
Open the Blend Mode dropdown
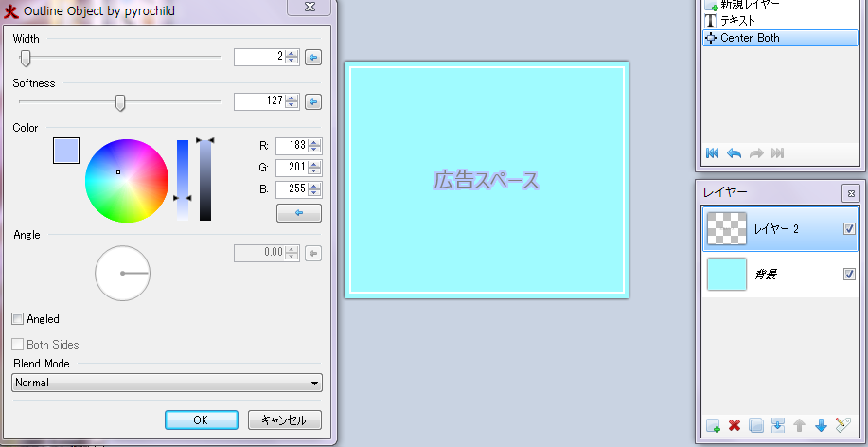[x=167, y=383]
